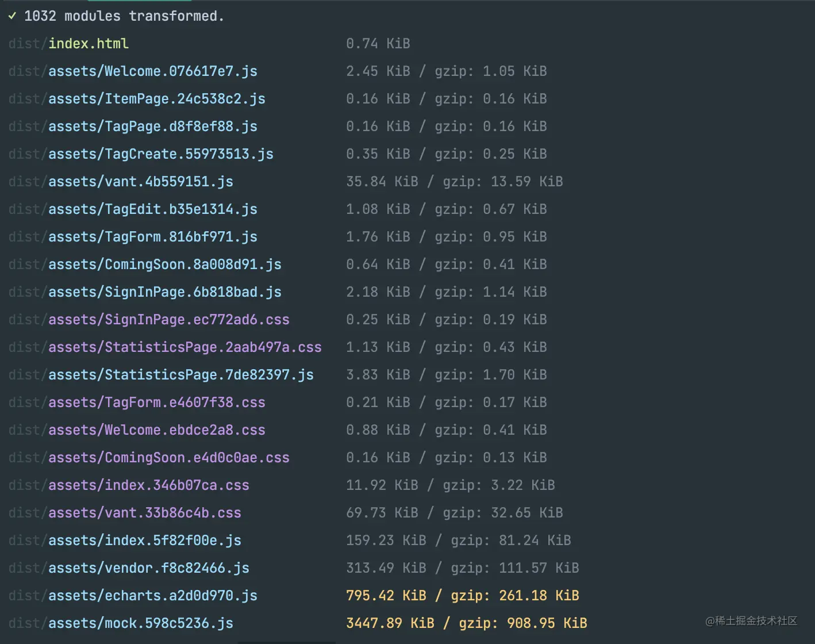Click the 1032 modules transformed message
The height and width of the screenshot is (644, 815).
coord(124,16)
